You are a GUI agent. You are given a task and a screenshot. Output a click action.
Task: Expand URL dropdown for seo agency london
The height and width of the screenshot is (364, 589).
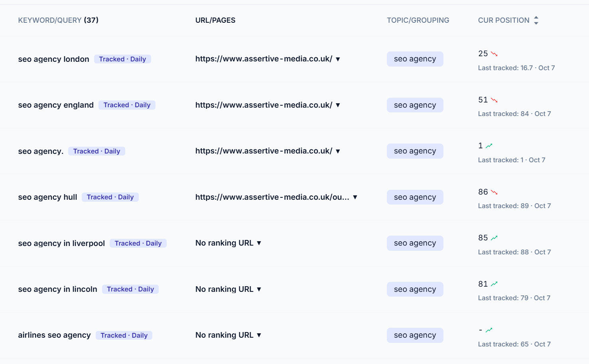pos(338,59)
